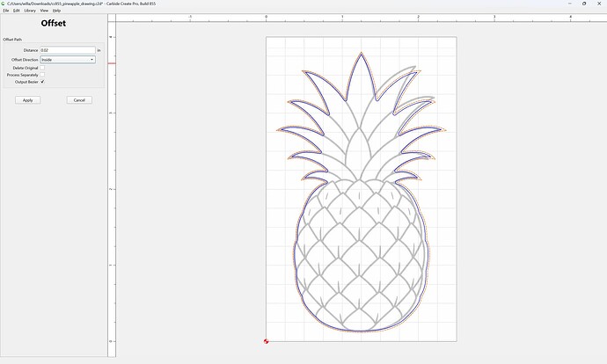
Task: Click the Distance input field
Action: coord(68,50)
